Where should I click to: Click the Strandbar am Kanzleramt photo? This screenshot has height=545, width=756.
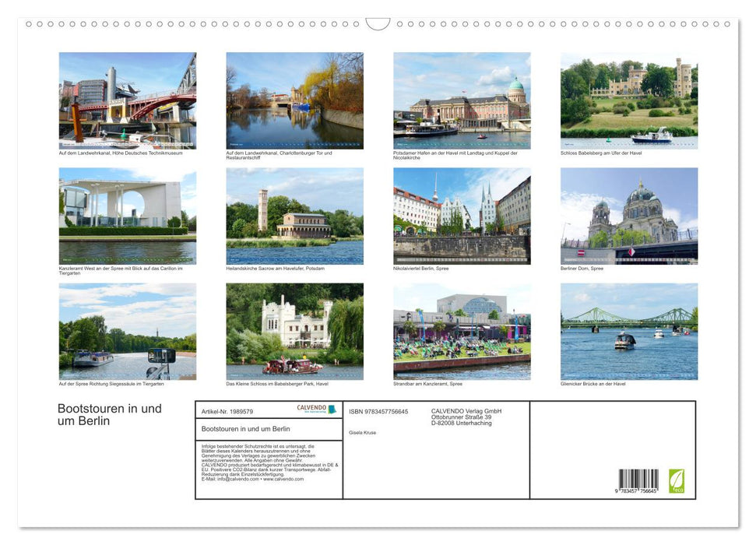coord(463,331)
